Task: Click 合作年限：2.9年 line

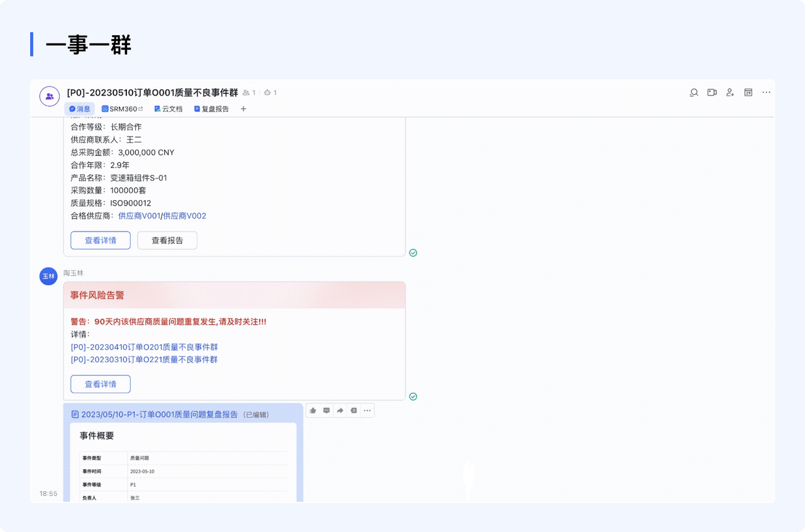Action: [100, 165]
